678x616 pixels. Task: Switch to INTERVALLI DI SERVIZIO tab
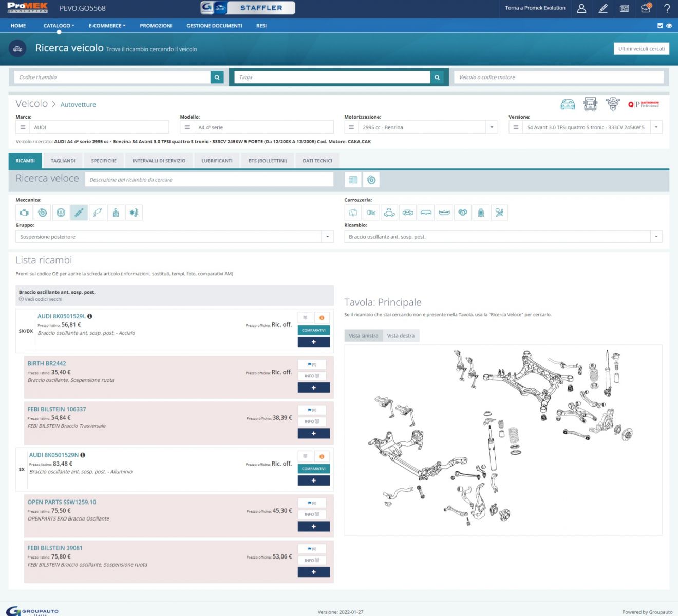point(159,161)
